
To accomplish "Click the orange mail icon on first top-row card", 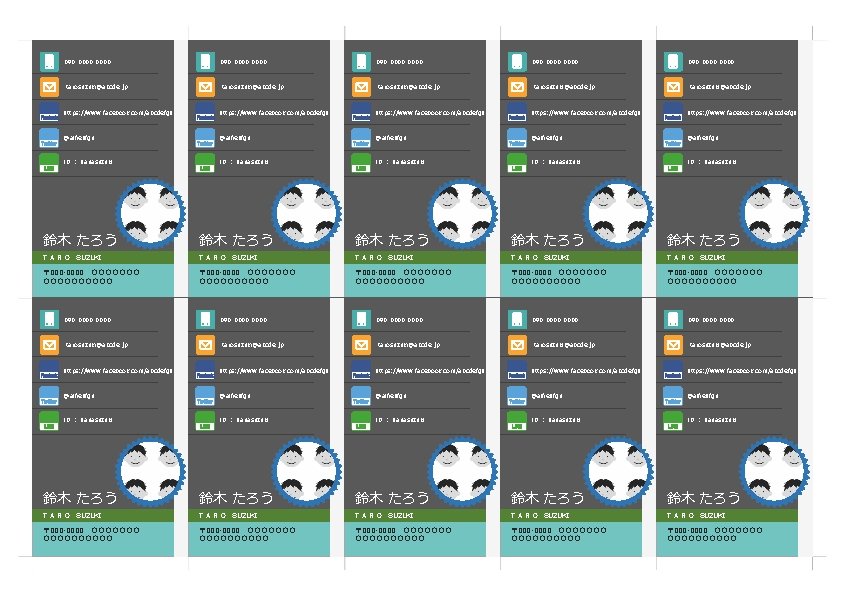I will (x=49, y=87).
